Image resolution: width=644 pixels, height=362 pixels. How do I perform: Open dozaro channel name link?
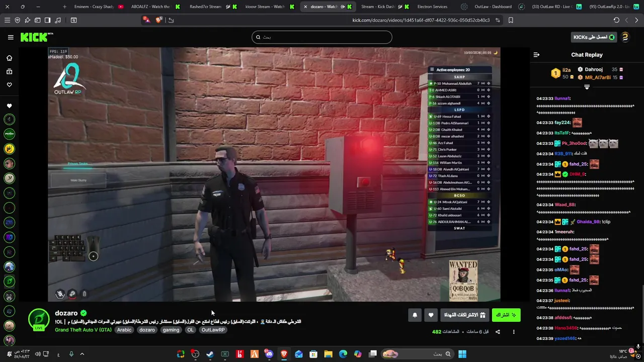[66, 313]
